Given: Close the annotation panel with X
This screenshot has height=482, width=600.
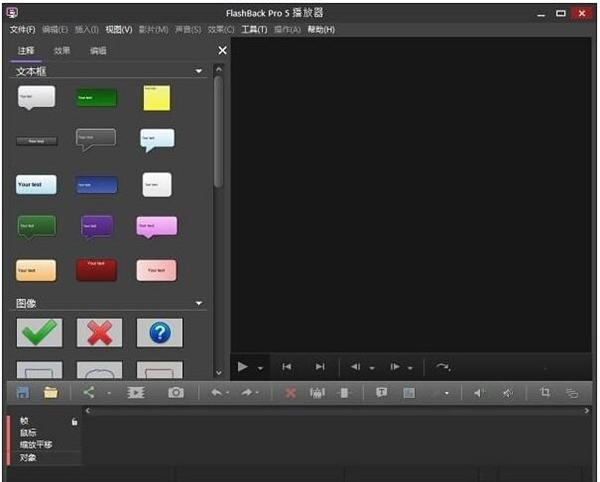Looking at the screenshot, I should (222, 50).
